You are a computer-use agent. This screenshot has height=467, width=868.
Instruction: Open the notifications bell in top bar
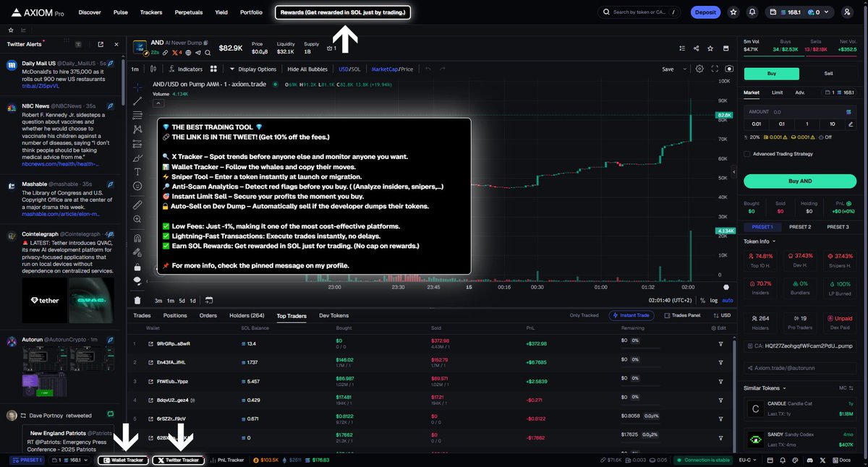pos(753,12)
